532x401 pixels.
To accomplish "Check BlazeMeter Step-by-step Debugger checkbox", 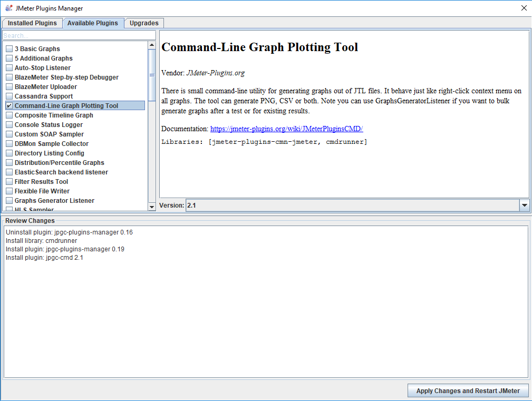I will click(x=9, y=77).
